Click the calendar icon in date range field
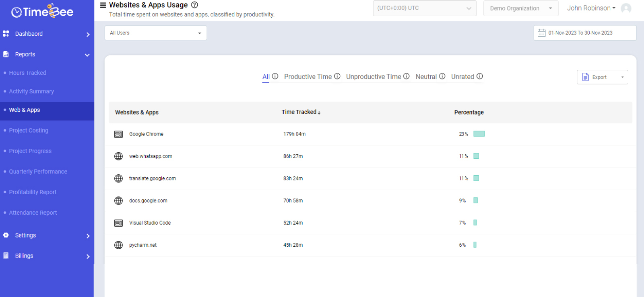This screenshot has height=297, width=644. [542, 33]
